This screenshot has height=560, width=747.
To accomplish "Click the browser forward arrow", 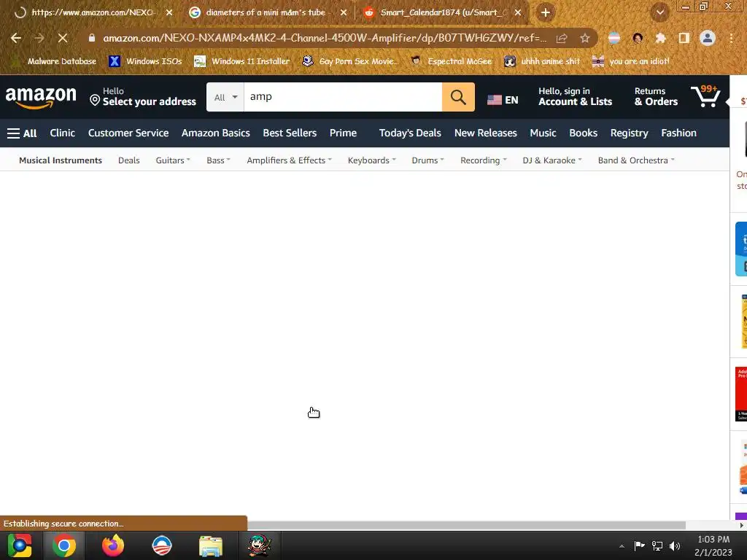I will click(39, 38).
